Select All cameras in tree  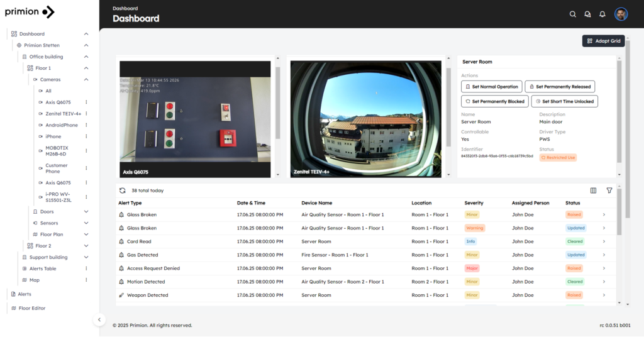coord(48,91)
